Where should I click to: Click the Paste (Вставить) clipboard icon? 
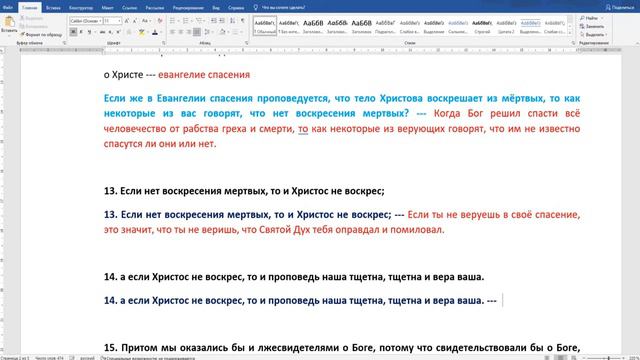pyautogui.click(x=9, y=21)
